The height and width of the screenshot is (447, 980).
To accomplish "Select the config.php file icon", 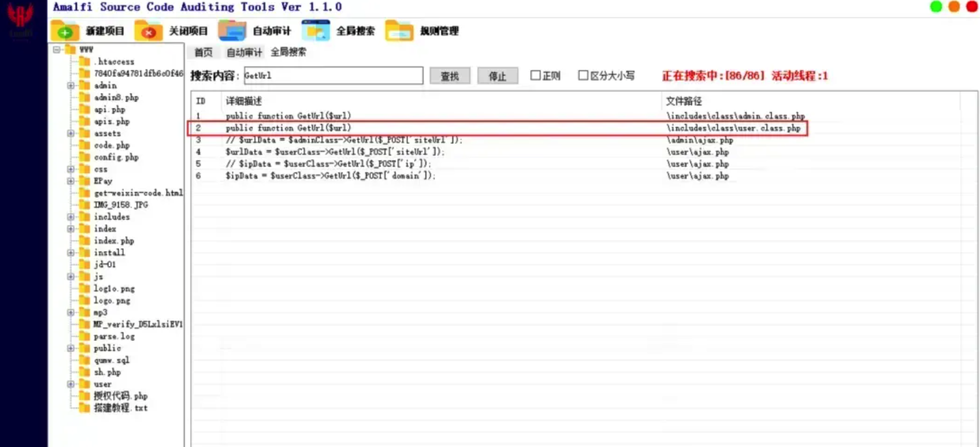I will pos(85,157).
